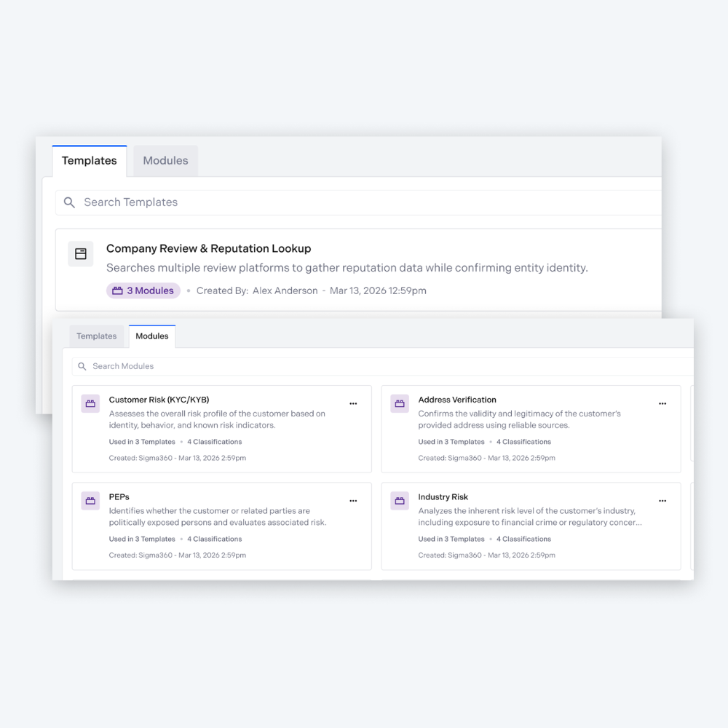728x728 pixels.
Task: Click the PEPs module icon
Action: pyautogui.click(x=90, y=501)
